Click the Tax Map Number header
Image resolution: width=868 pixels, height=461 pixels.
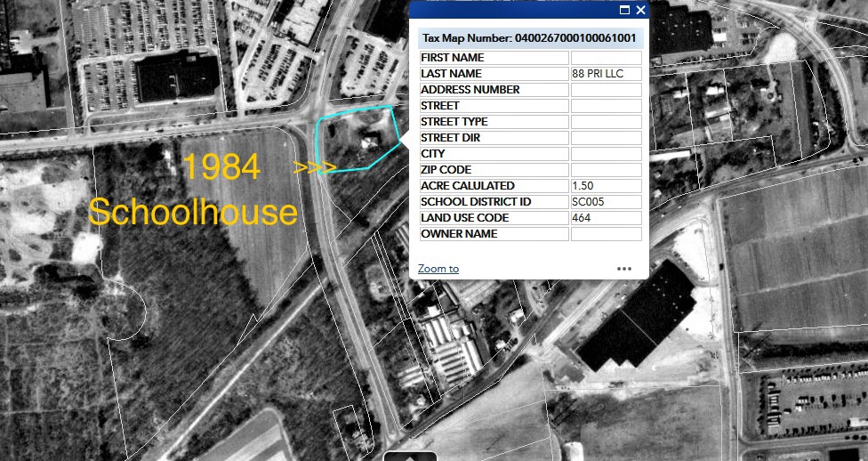[x=528, y=38]
